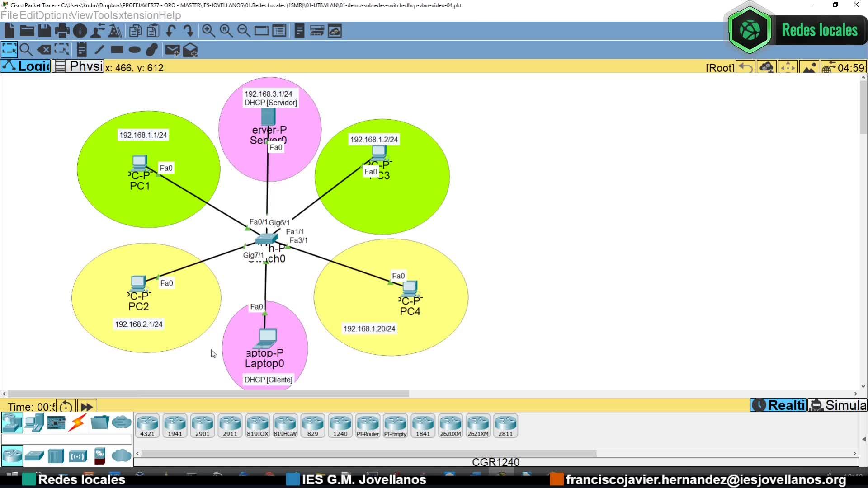This screenshot has width=868, height=488.
Task: Open the File menu
Action: 9,15
